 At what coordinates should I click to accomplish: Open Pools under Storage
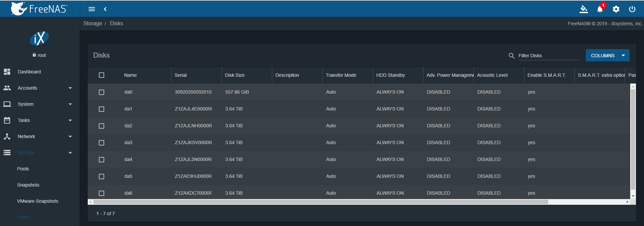[23, 169]
